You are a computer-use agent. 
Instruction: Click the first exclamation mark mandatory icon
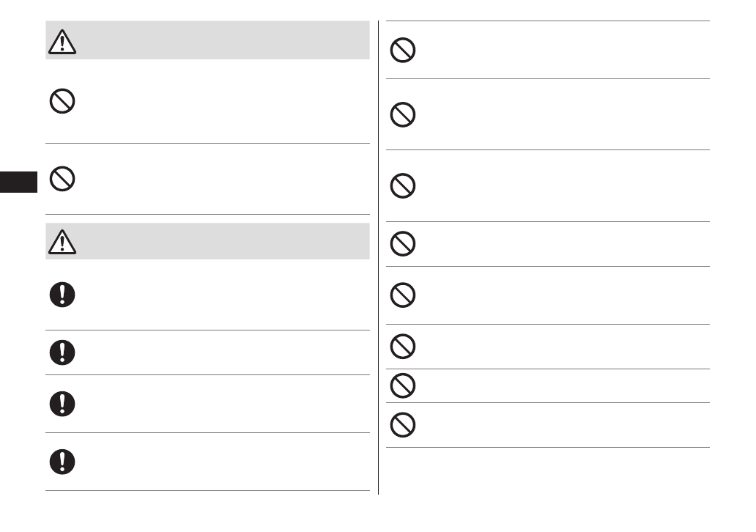62,295
